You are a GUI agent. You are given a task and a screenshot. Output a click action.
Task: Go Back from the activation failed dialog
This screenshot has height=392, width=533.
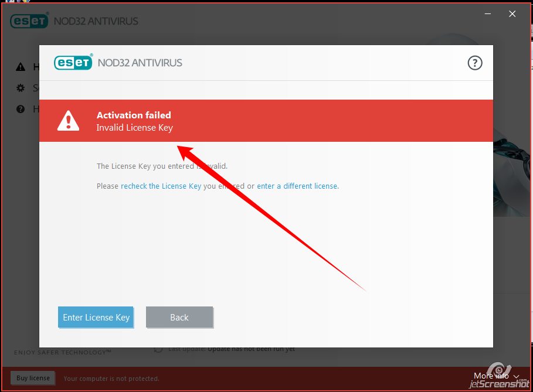179,317
